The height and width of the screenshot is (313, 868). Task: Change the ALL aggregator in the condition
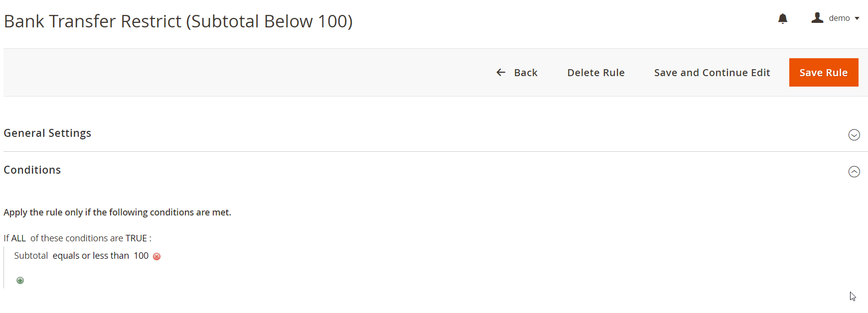18,238
